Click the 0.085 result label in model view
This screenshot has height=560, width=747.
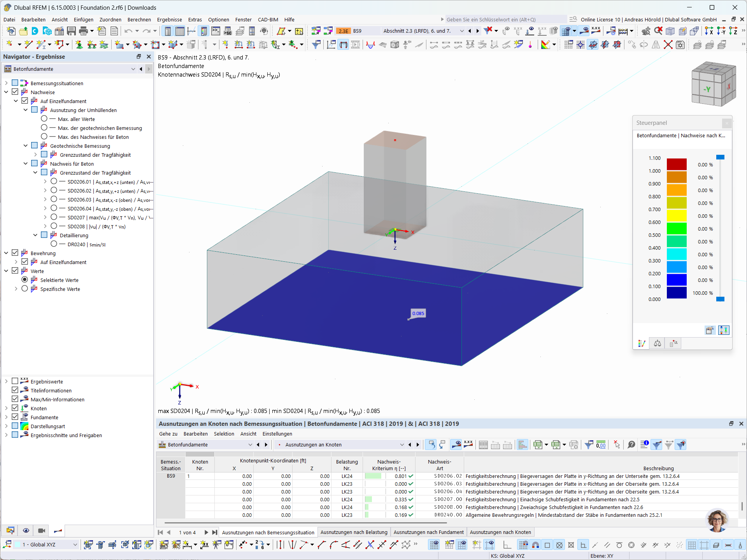click(418, 313)
